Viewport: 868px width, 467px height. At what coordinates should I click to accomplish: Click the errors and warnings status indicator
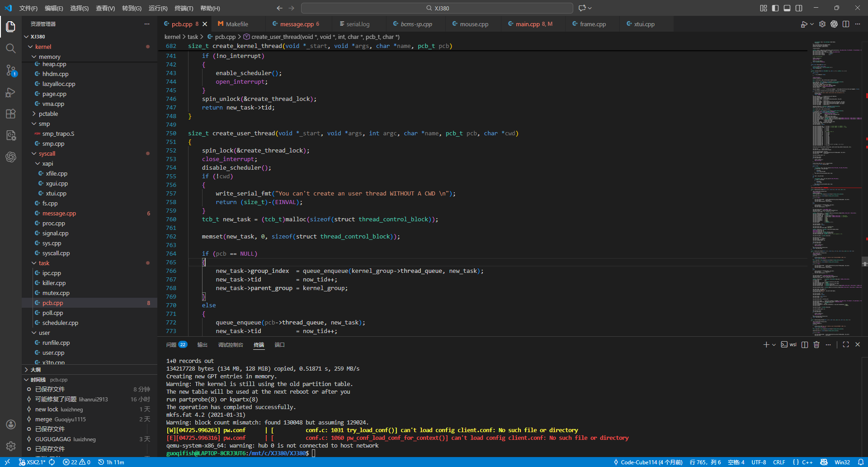coord(76,462)
